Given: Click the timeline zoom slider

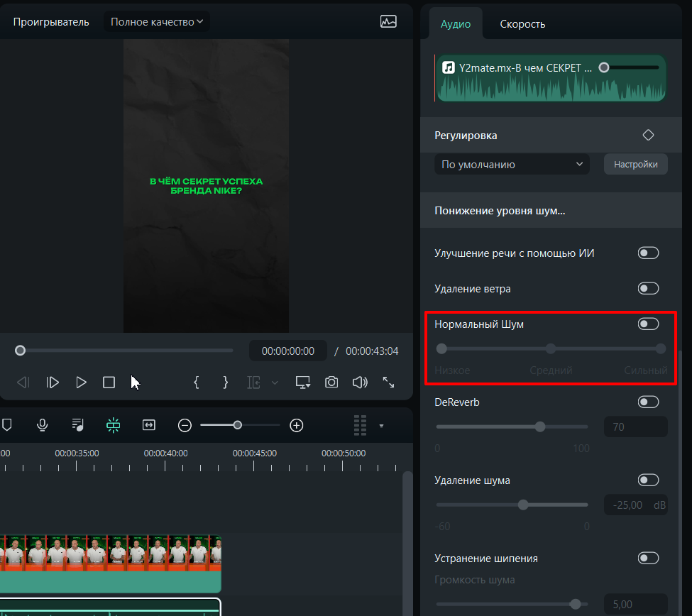Looking at the screenshot, I should 240,425.
